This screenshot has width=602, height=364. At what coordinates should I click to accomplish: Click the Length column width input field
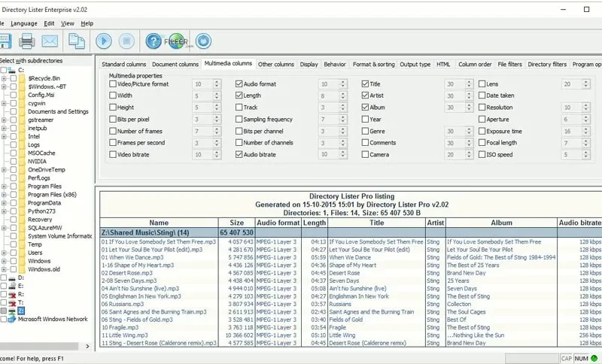pos(328,96)
